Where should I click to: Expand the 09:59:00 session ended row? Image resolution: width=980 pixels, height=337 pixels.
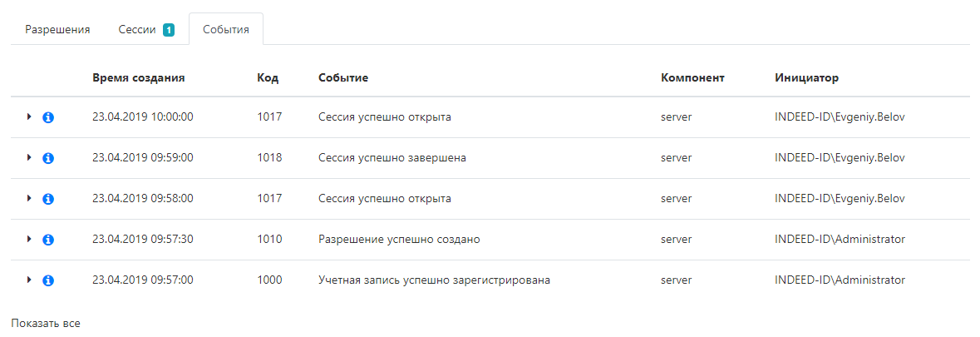[x=29, y=158]
